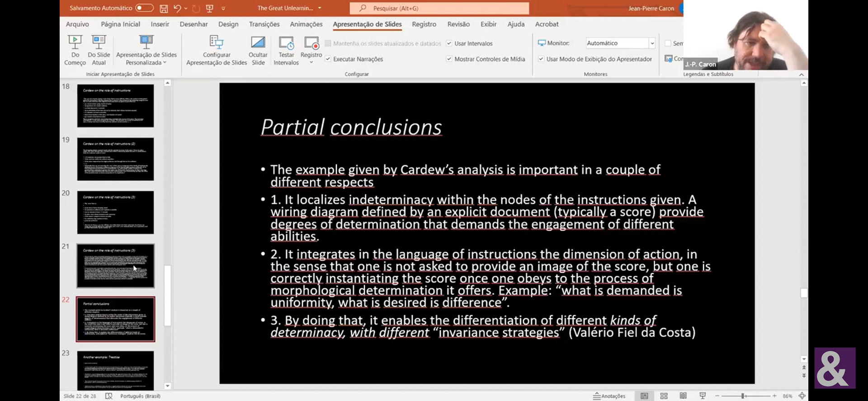Open the Customize Quick Access Toolbar dropdown

coord(223,8)
